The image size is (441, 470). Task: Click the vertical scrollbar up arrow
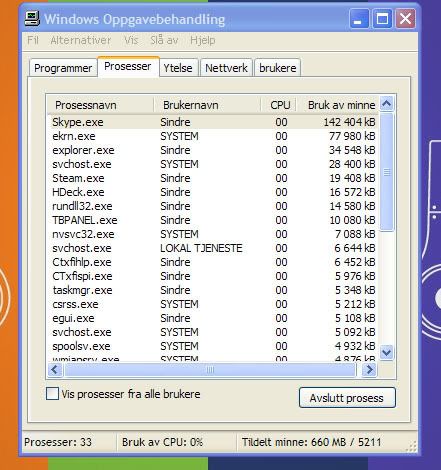click(x=387, y=104)
